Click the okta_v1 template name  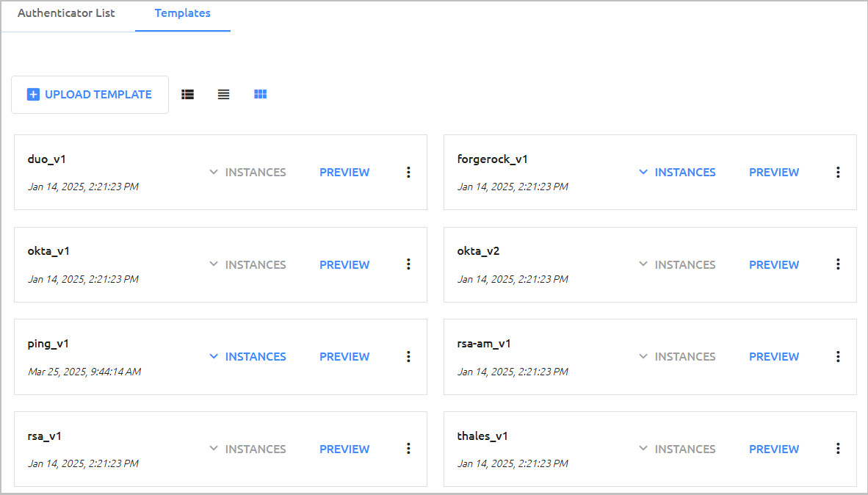pos(48,251)
